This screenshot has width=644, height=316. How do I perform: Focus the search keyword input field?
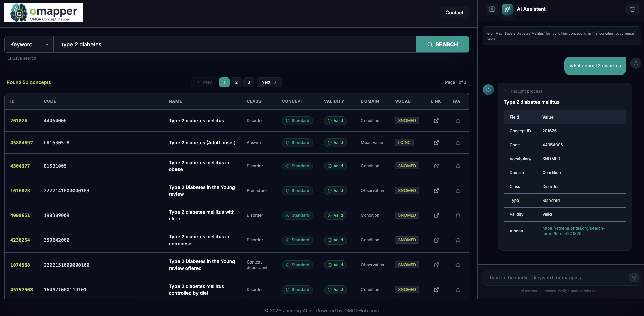[234, 44]
